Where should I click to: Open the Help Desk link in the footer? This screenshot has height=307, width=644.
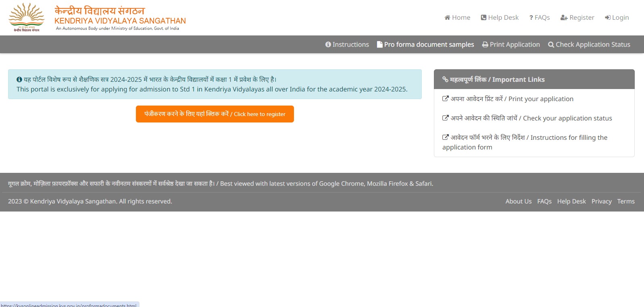tap(571, 201)
